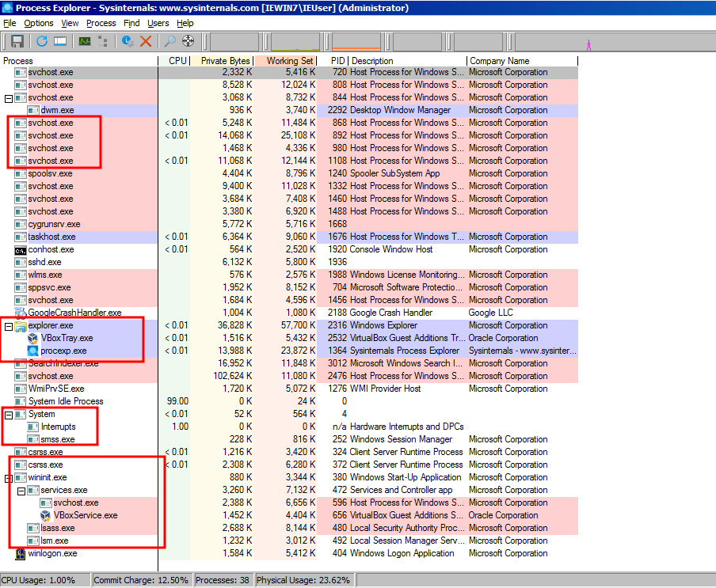Screen dimensions: 716x588
Task: Open process Properties toolbar icon
Action: point(128,41)
